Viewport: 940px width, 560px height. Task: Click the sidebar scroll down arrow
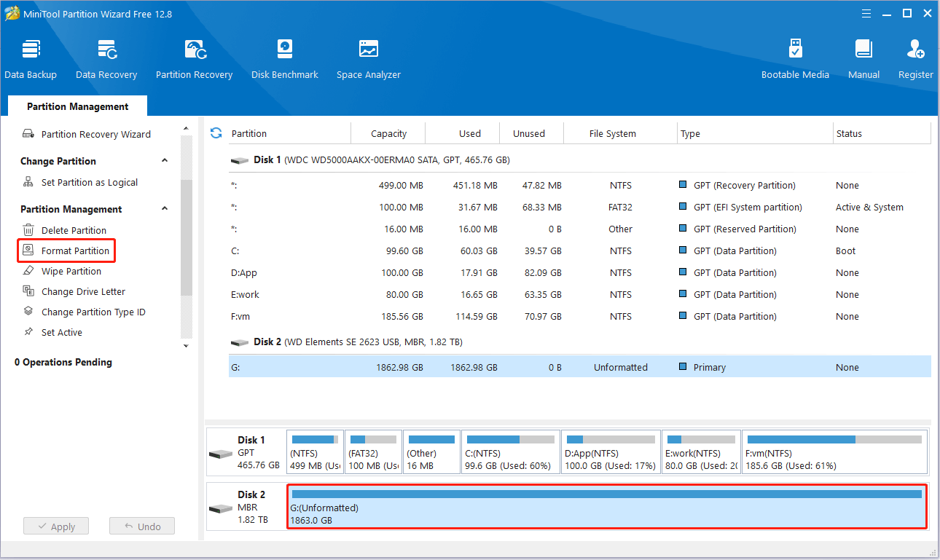point(186,345)
